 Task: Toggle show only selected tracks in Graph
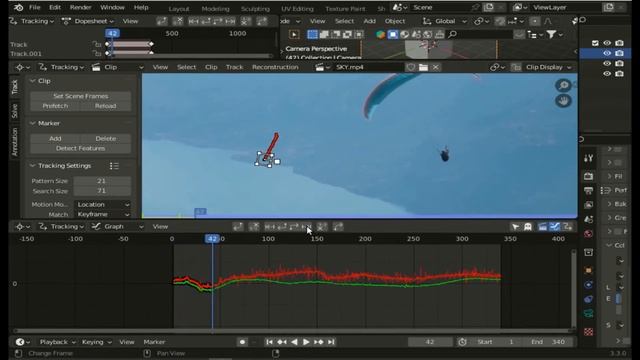(516, 227)
